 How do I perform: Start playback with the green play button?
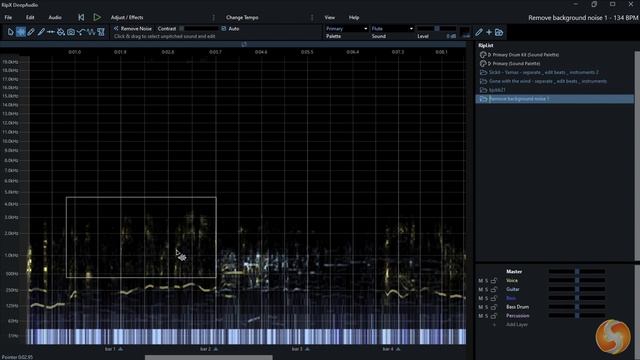(97, 17)
